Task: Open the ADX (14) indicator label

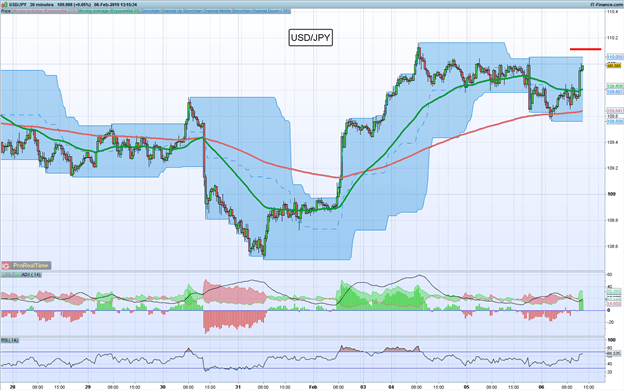Action: [31, 275]
